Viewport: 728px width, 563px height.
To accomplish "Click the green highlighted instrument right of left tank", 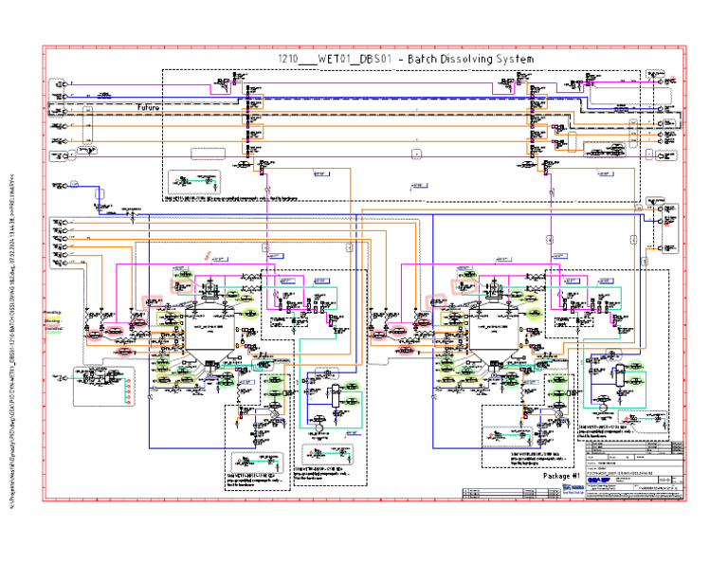I will [250, 315].
